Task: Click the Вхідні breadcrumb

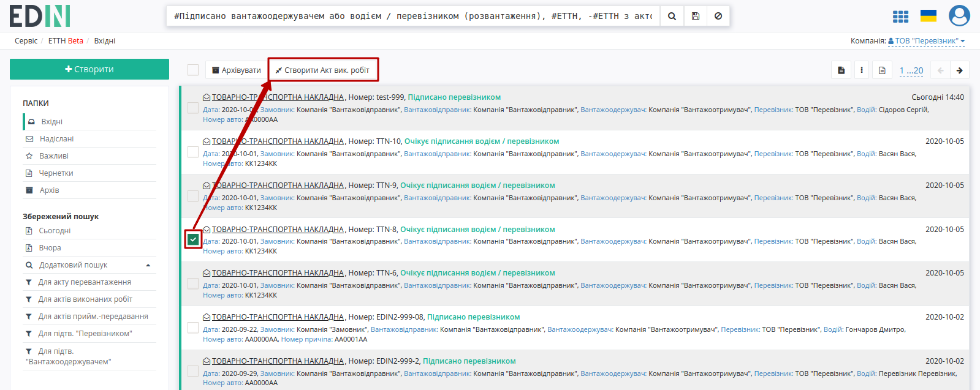Action: (x=105, y=41)
